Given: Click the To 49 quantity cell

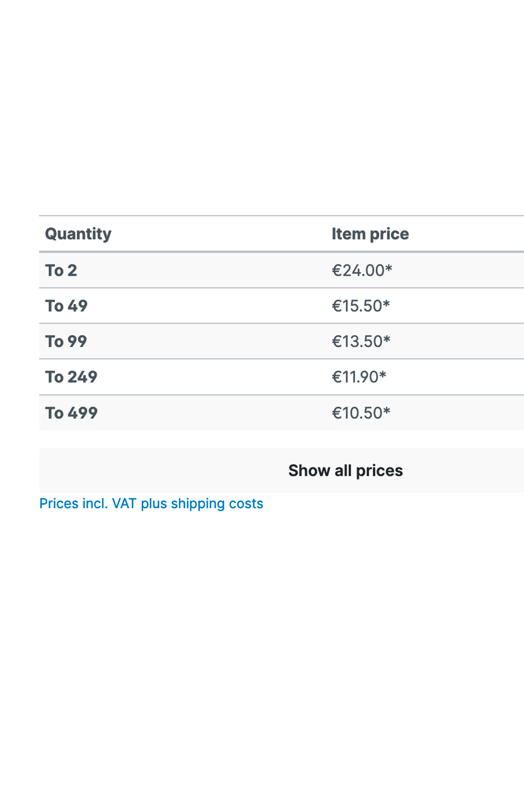Looking at the screenshot, I should 66,306.
